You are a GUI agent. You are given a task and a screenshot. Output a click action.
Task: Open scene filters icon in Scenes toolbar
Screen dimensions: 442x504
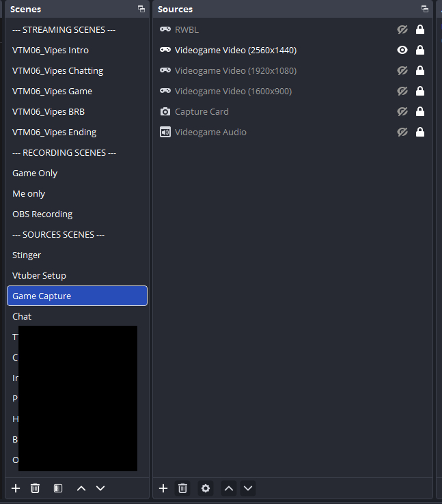pyautogui.click(x=58, y=488)
